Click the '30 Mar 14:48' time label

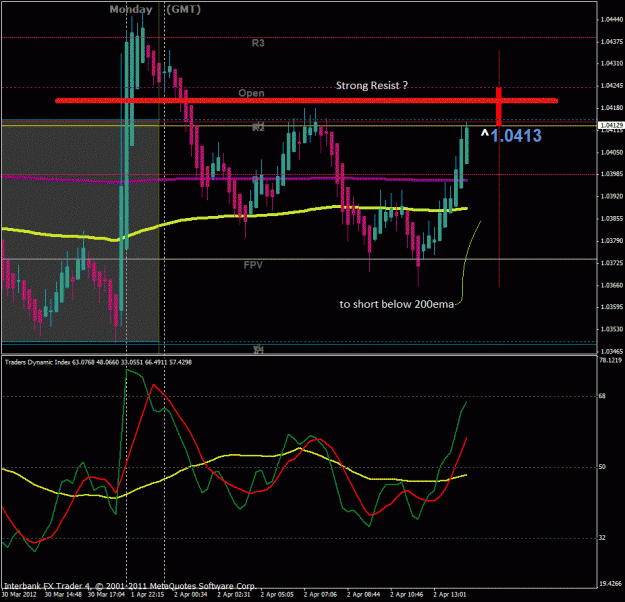63,594
